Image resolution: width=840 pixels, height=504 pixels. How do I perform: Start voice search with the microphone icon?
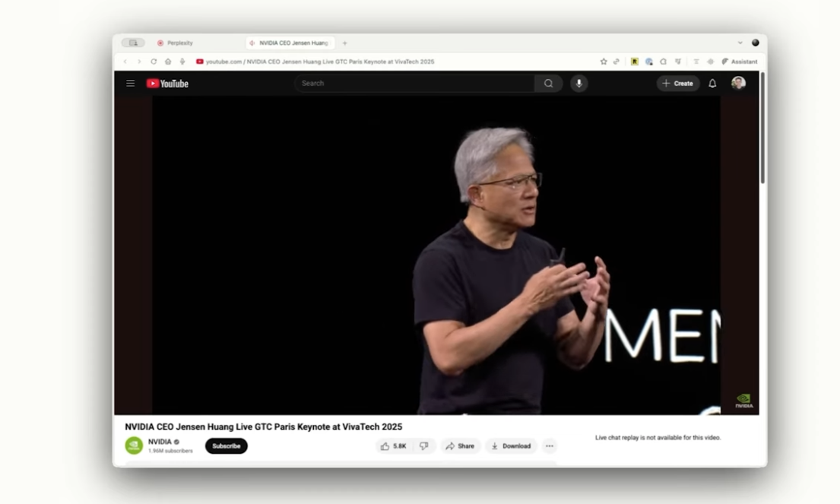coord(578,84)
